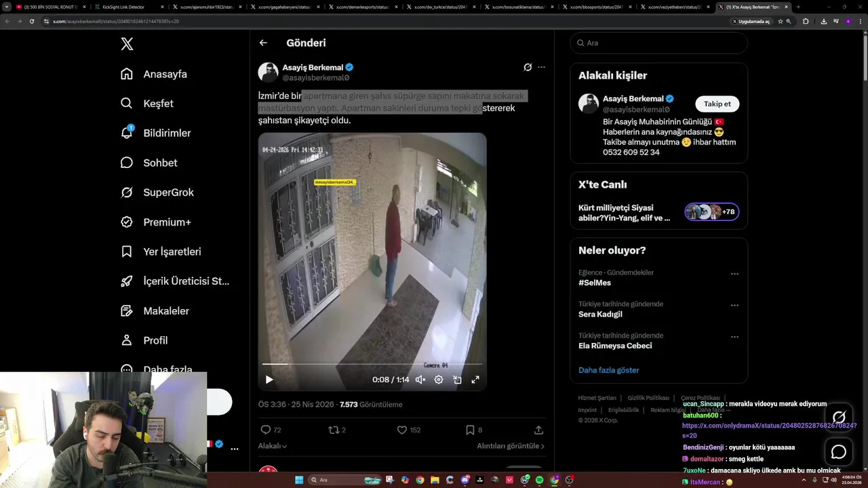The image size is (868, 488).
Task: Open Sohbet messages
Action: coord(149,163)
